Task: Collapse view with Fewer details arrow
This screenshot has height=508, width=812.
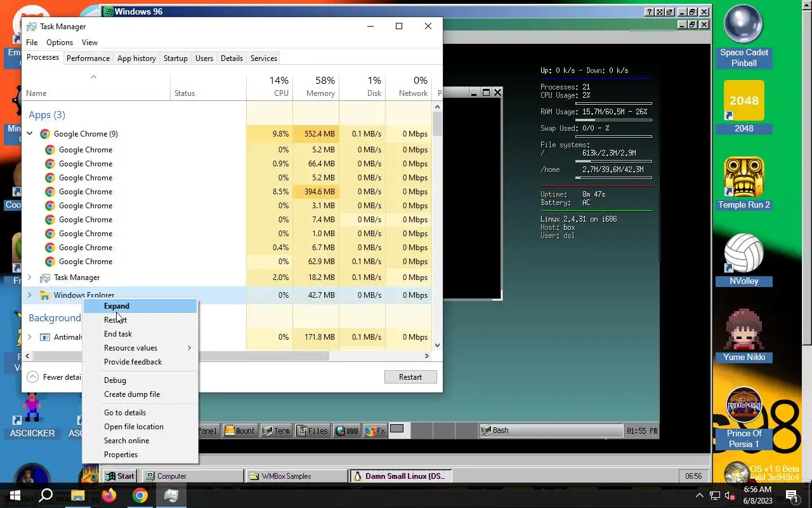Action: point(32,377)
